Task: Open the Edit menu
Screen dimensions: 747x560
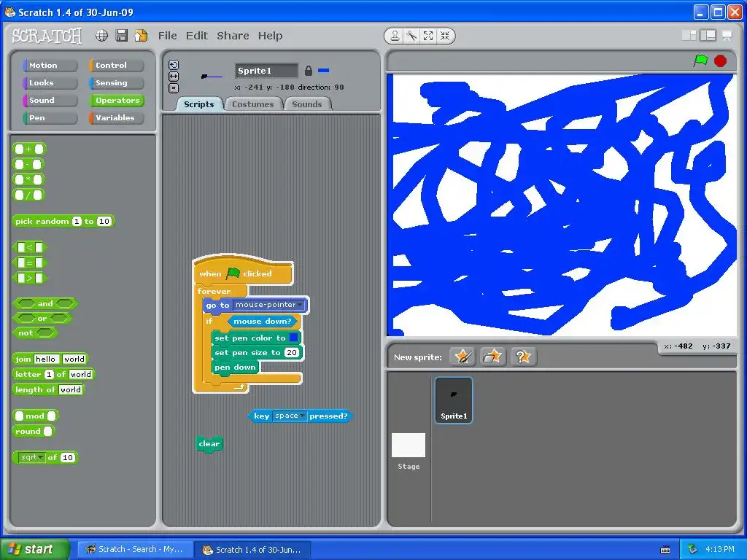Action: 197,36
